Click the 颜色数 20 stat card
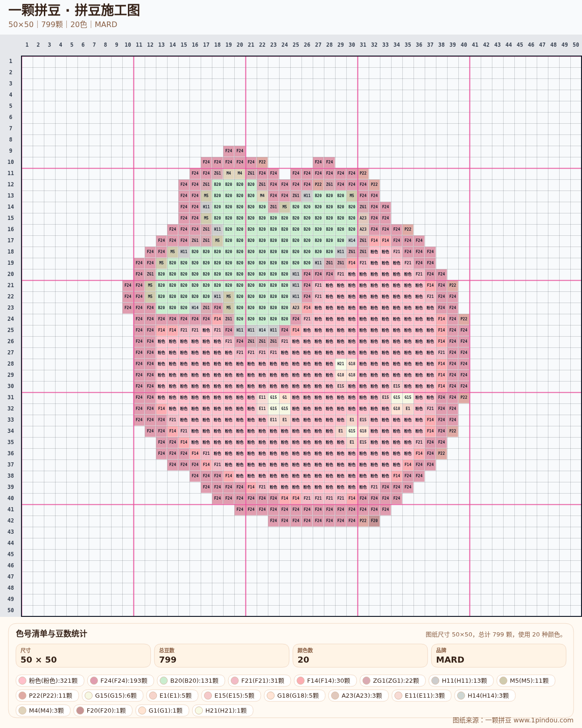This screenshot has height=728, width=582. tap(360, 656)
